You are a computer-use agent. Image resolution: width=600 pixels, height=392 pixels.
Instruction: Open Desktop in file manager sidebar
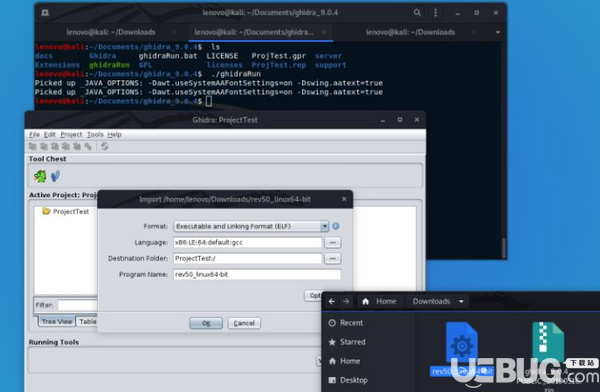click(x=348, y=380)
